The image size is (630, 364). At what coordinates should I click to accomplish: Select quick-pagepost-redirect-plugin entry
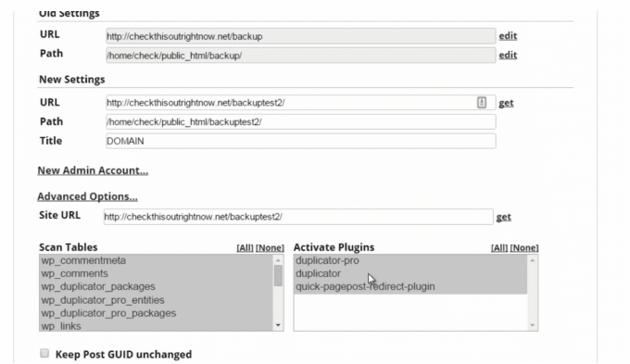[x=410, y=287]
